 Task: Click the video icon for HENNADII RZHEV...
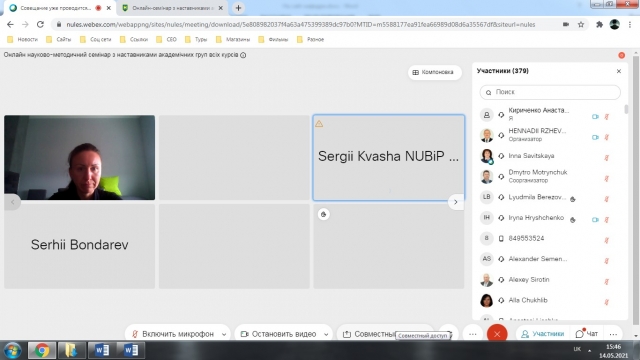tap(595, 138)
